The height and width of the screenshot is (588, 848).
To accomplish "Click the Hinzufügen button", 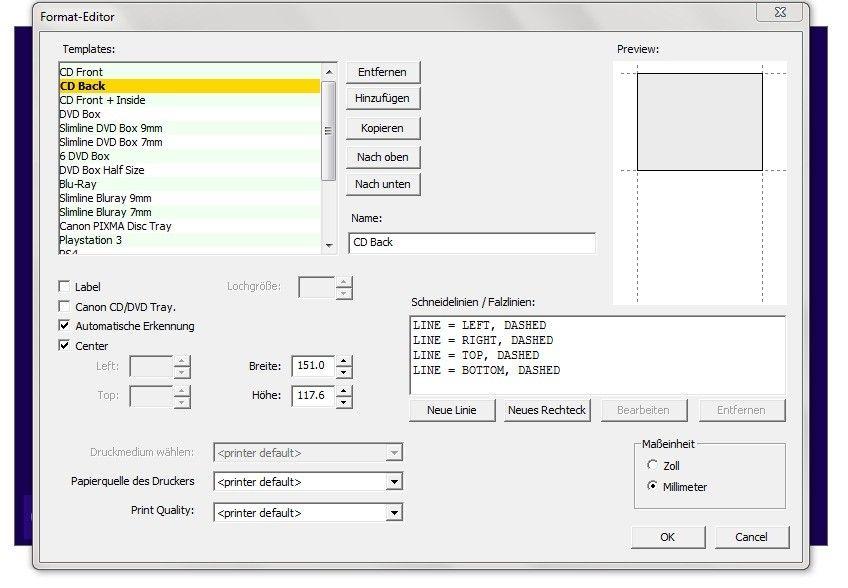I will coord(383,98).
